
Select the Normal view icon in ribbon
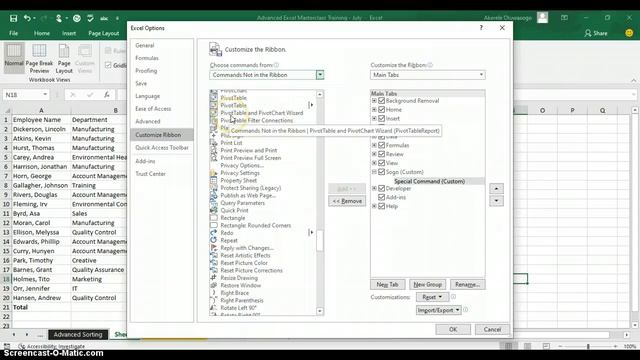coord(14,58)
